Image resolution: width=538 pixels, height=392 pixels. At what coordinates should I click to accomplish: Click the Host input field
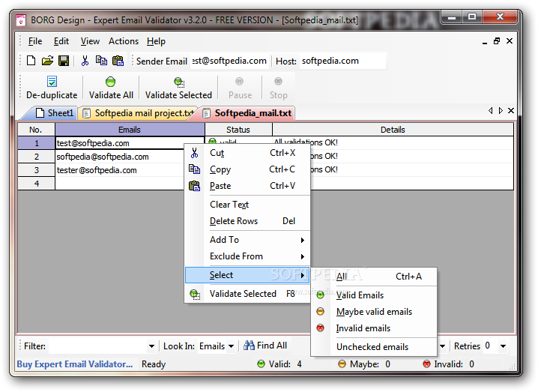[342, 61]
